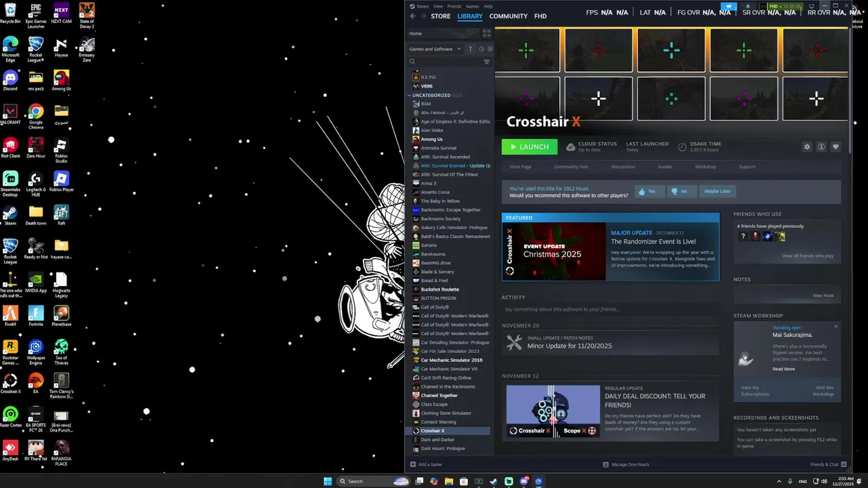The width and height of the screenshot is (868, 488).
Task: Click Maybe Later on recommendation prompt
Action: click(x=717, y=191)
